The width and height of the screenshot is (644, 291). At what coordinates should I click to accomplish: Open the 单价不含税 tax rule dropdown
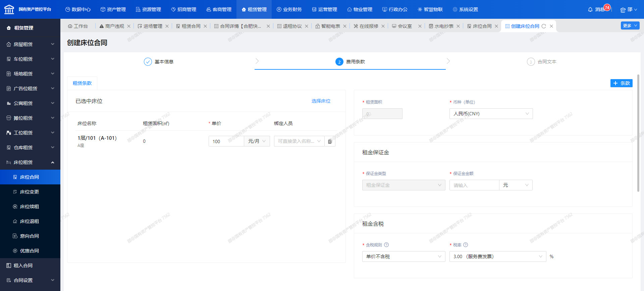click(x=404, y=256)
